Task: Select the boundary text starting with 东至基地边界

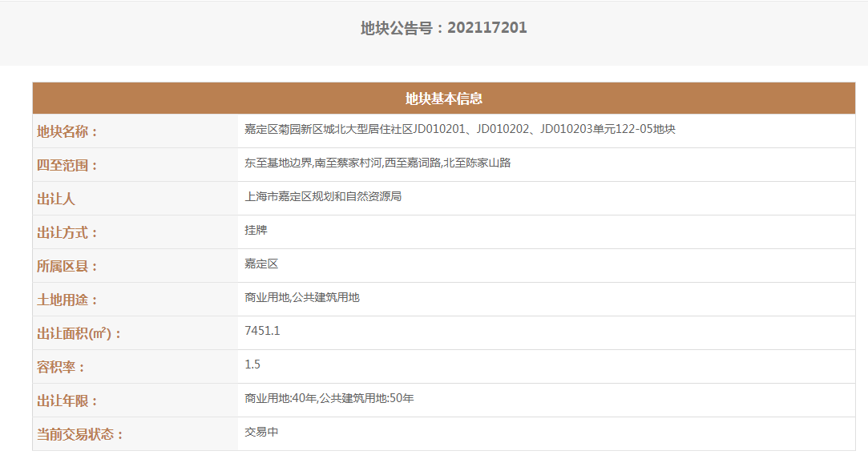Action: [x=377, y=163]
